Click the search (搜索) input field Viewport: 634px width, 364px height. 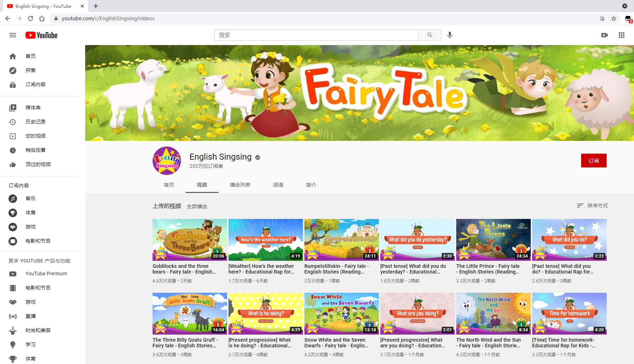pos(316,35)
